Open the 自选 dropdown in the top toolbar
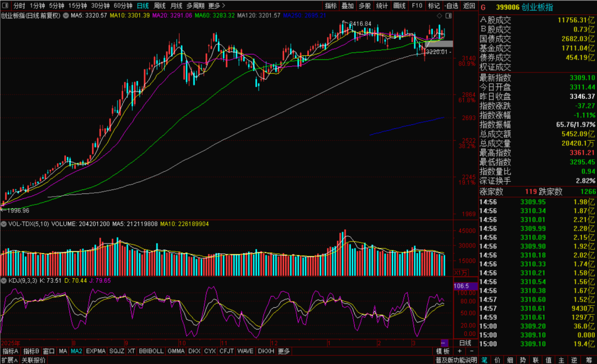This screenshot has height=364, width=597. click(x=451, y=6)
